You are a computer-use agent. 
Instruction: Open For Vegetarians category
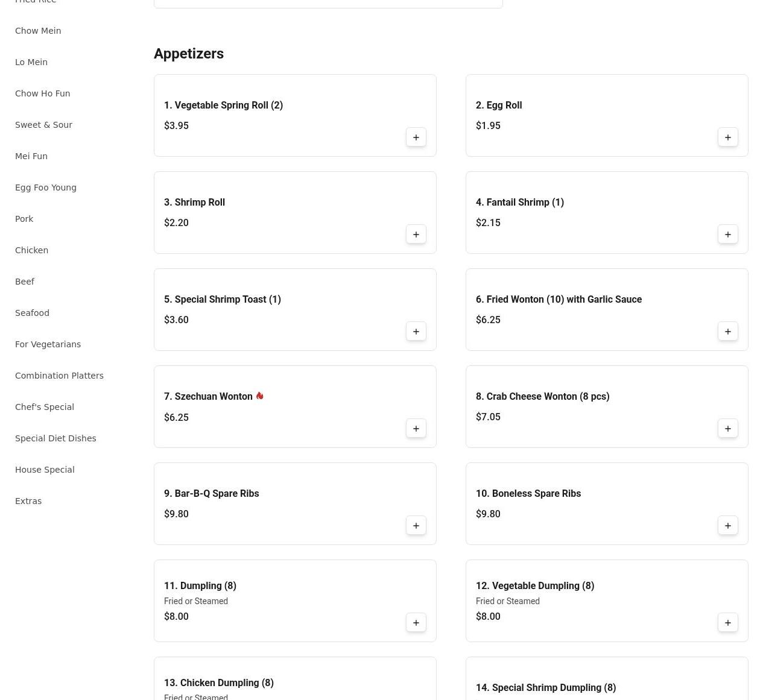tap(48, 344)
